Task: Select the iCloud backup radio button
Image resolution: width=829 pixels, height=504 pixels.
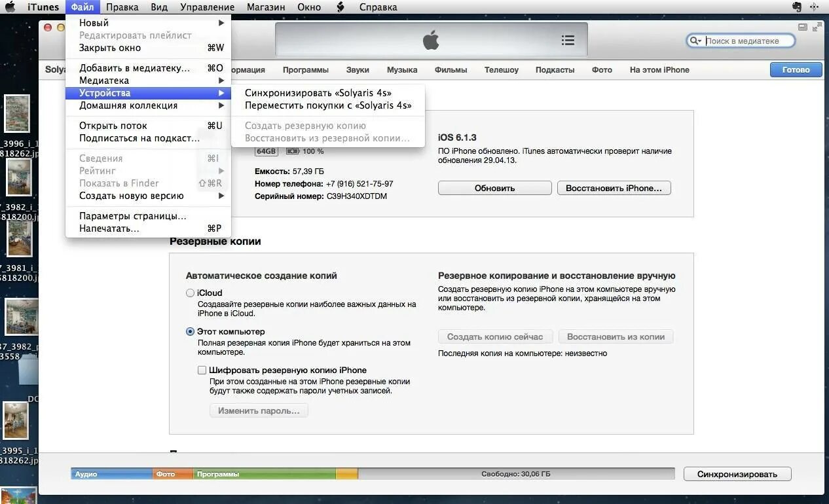Action: (x=190, y=293)
